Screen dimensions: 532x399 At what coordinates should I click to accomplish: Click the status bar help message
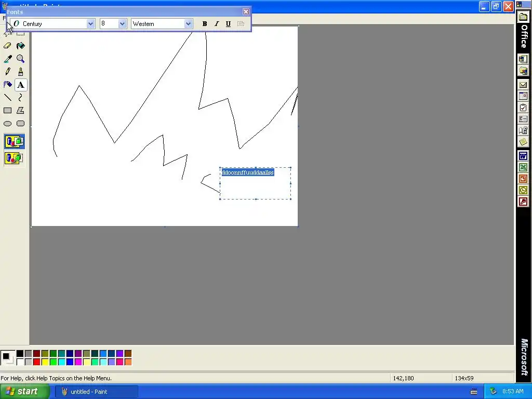point(56,378)
